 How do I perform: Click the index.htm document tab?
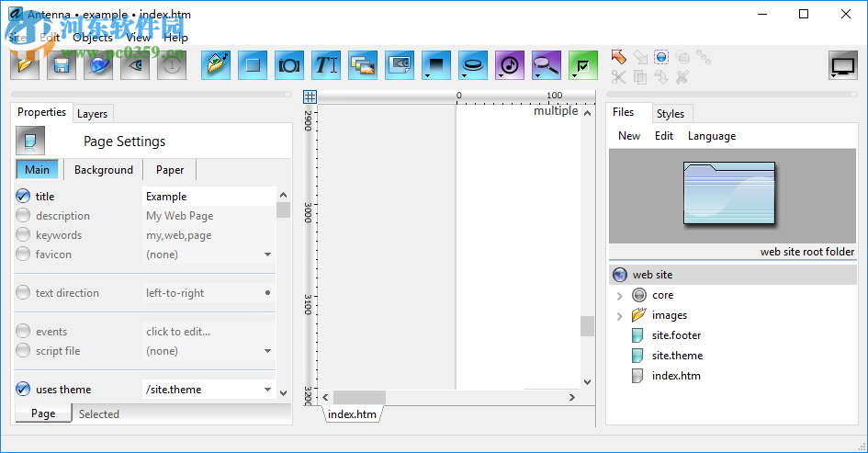point(352,414)
